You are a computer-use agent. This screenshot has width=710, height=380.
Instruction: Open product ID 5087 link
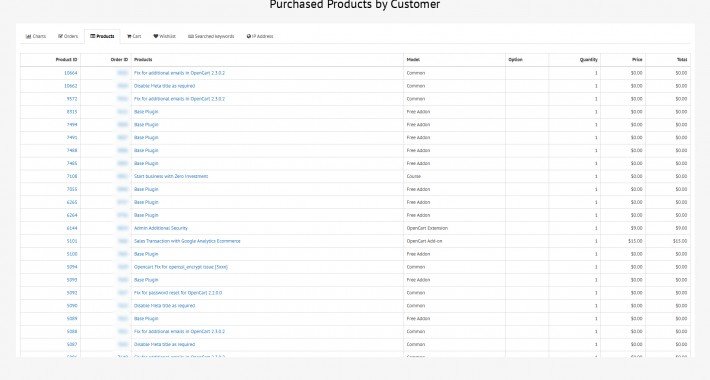point(72,345)
